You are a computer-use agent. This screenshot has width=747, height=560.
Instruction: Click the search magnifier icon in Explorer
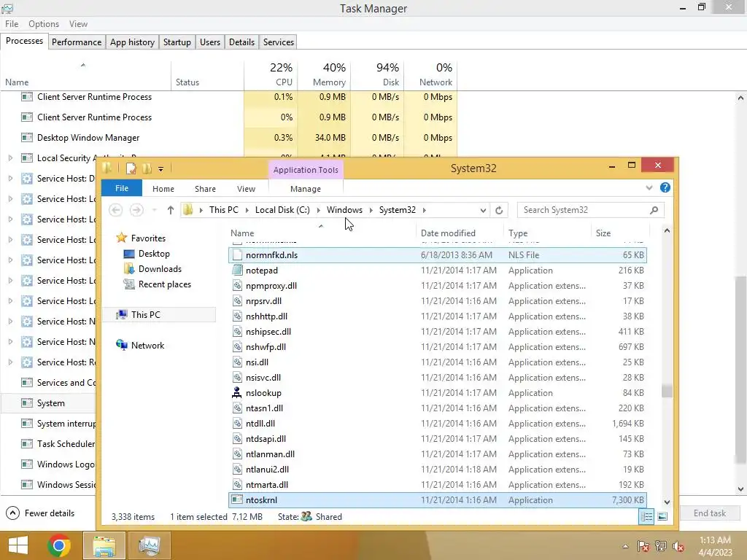(x=654, y=210)
